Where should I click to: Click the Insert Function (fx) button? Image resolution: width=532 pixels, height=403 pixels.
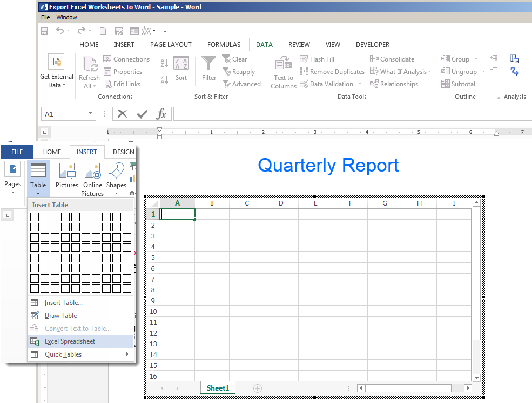point(162,114)
